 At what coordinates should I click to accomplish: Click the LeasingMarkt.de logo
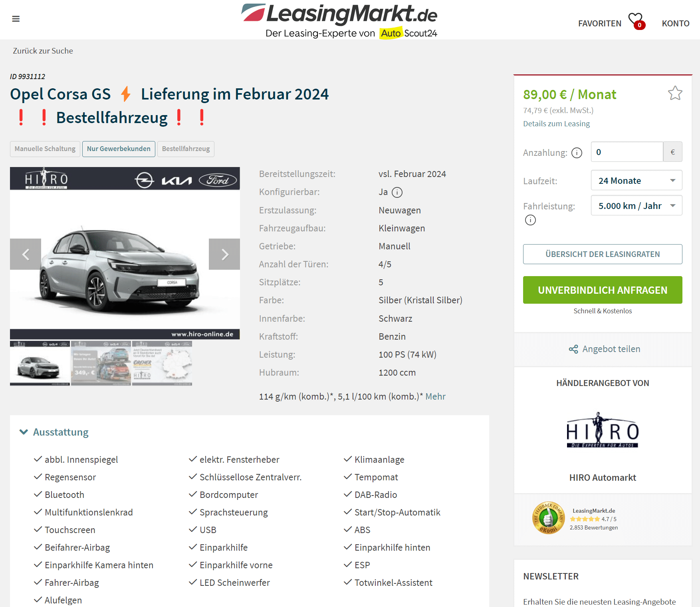[339, 21]
